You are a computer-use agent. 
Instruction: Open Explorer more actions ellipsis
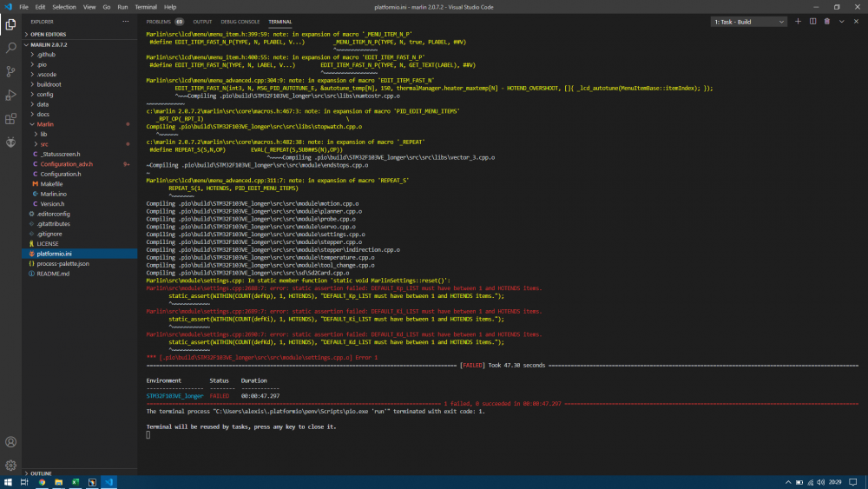[x=126, y=22]
